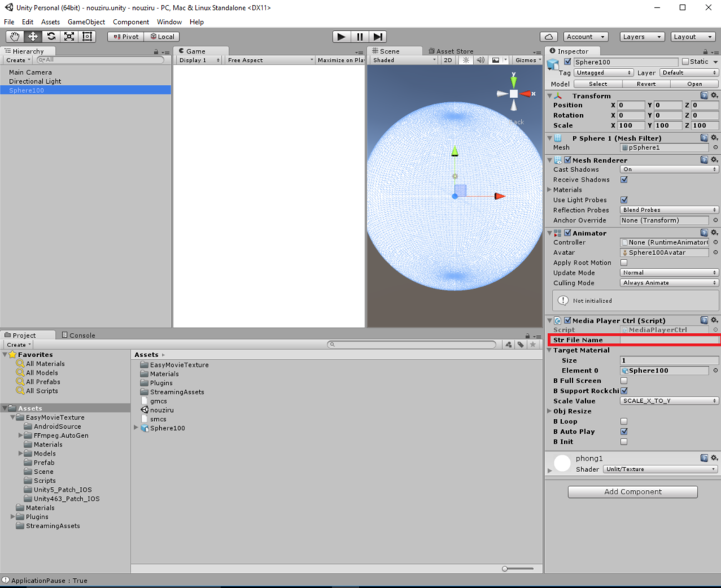The image size is (721, 588).
Task: Click the Str File Name input field
Action: click(x=668, y=340)
